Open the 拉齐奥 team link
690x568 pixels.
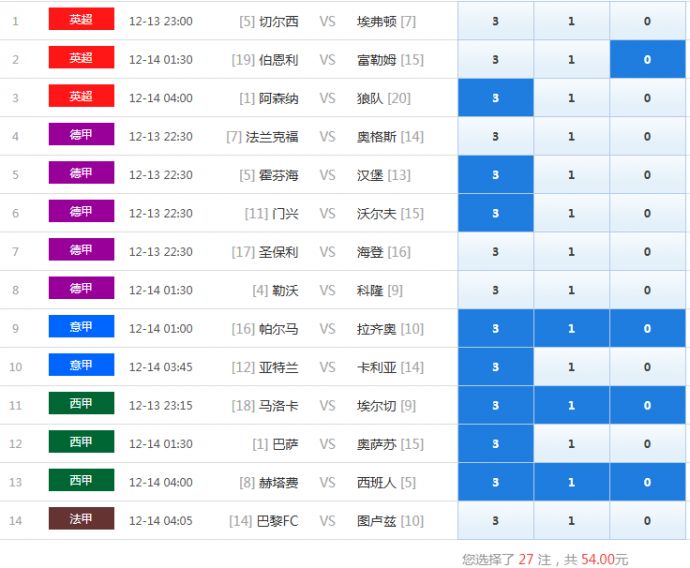click(x=376, y=329)
